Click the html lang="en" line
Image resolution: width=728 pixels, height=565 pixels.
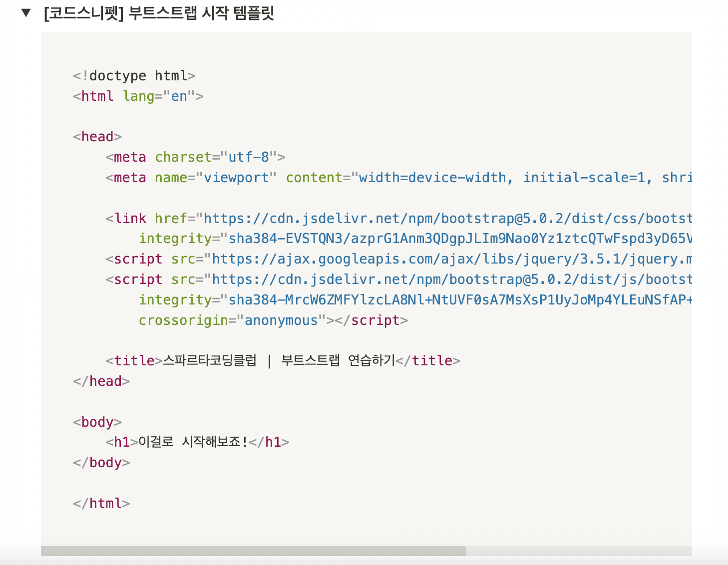point(138,96)
